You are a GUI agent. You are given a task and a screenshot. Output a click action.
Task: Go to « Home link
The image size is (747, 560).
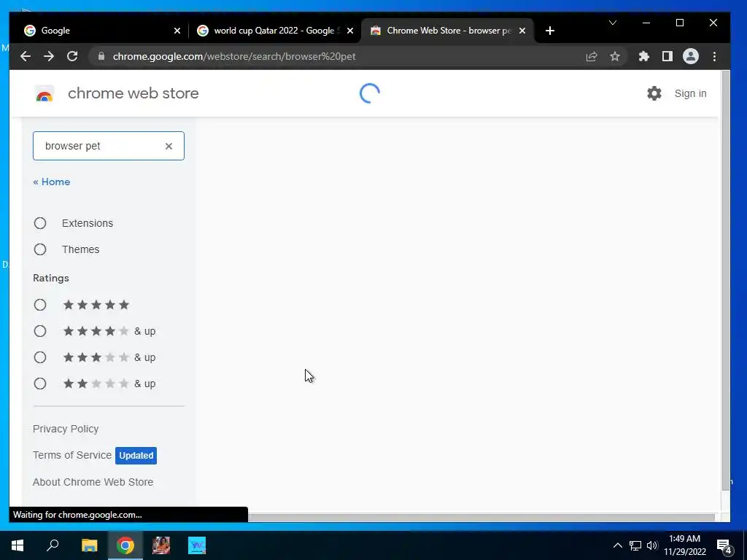point(52,182)
